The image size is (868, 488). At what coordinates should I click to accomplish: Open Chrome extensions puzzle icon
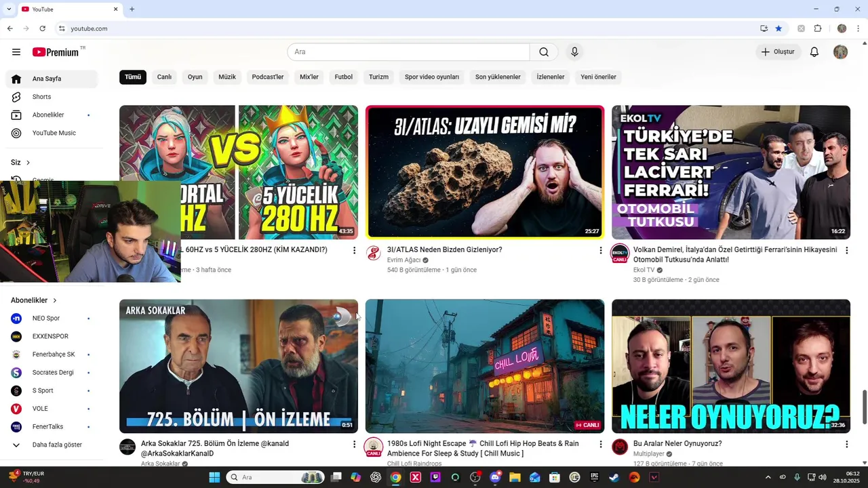818,28
